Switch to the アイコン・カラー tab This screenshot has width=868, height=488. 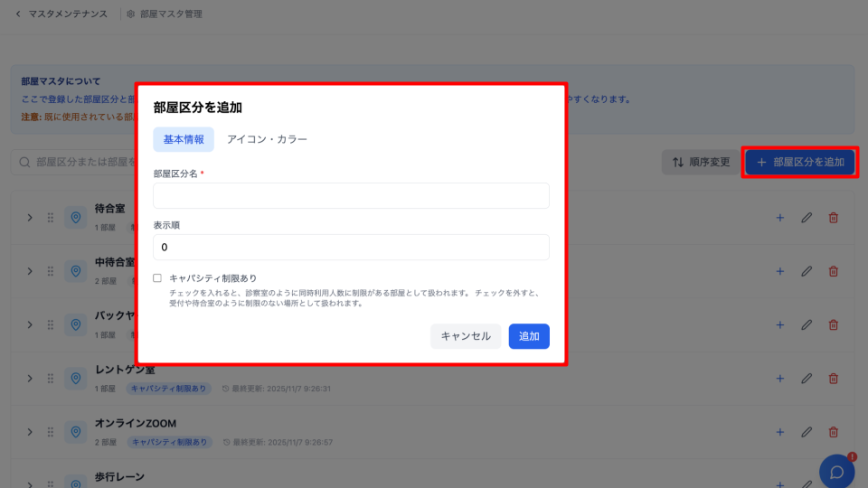267,139
